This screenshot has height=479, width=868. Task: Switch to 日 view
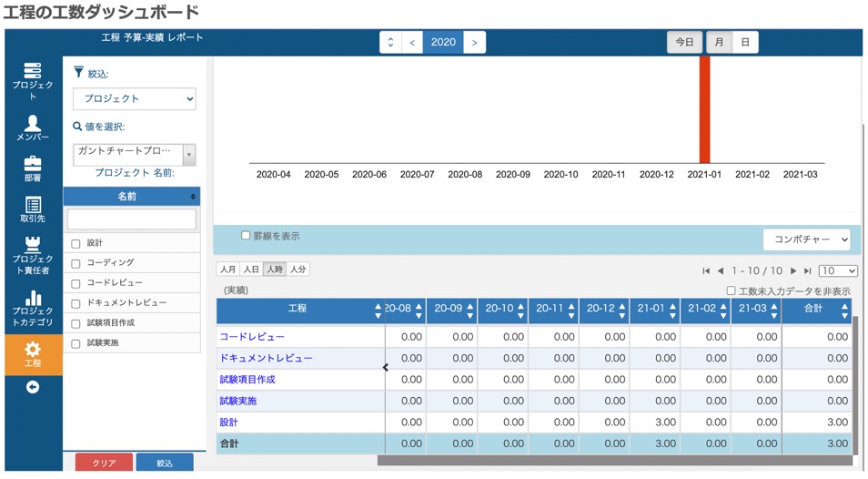(745, 42)
